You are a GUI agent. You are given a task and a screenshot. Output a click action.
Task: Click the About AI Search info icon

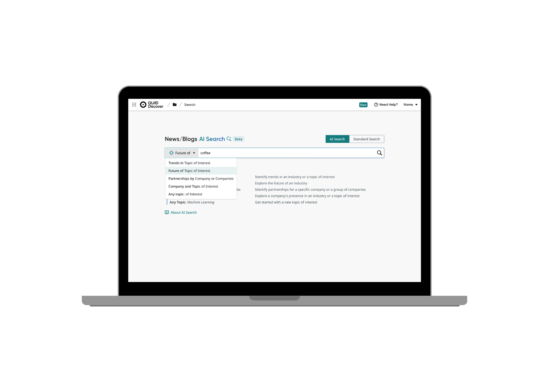coord(168,212)
